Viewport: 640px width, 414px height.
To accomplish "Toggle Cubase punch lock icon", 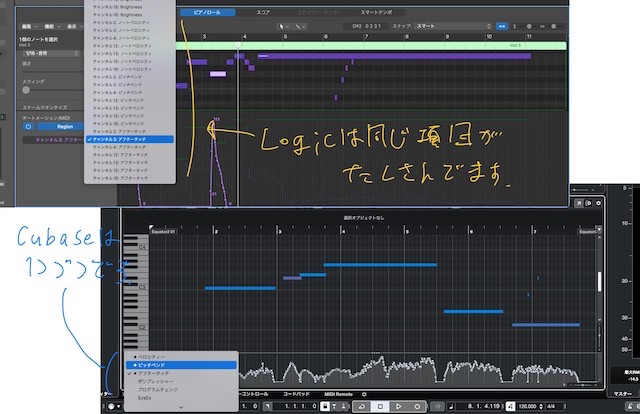I will click(325, 406).
